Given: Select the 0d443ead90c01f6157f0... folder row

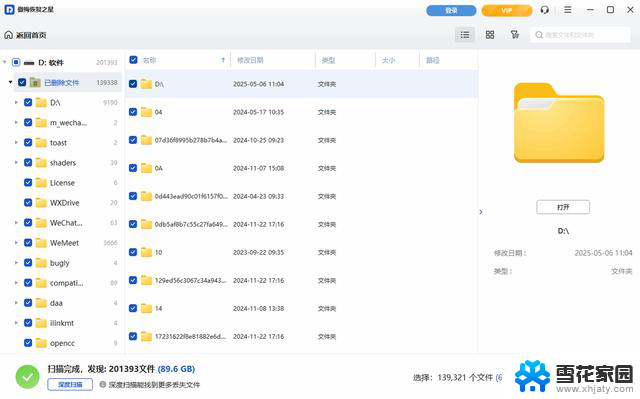Looking at the screenshot, I should [301, 196].
